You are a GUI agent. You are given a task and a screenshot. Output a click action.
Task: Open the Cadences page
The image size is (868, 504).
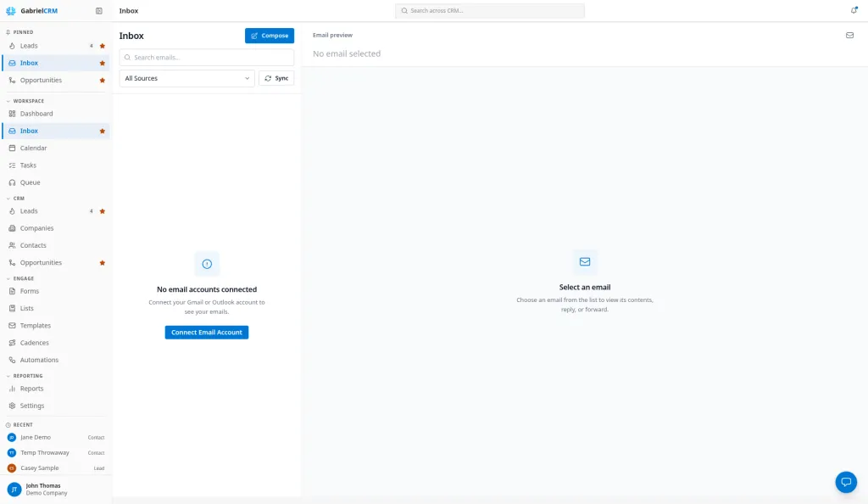(55, 343)
